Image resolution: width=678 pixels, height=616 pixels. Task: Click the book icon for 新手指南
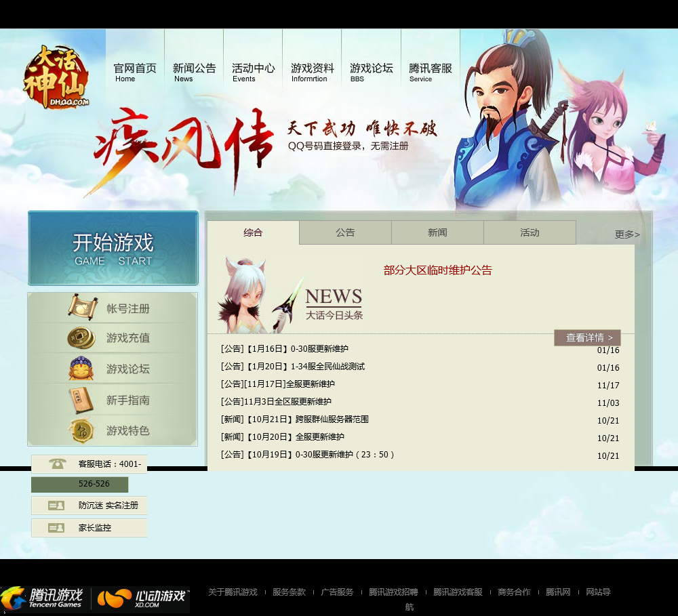pyautogui.click(x=81, y=400)
